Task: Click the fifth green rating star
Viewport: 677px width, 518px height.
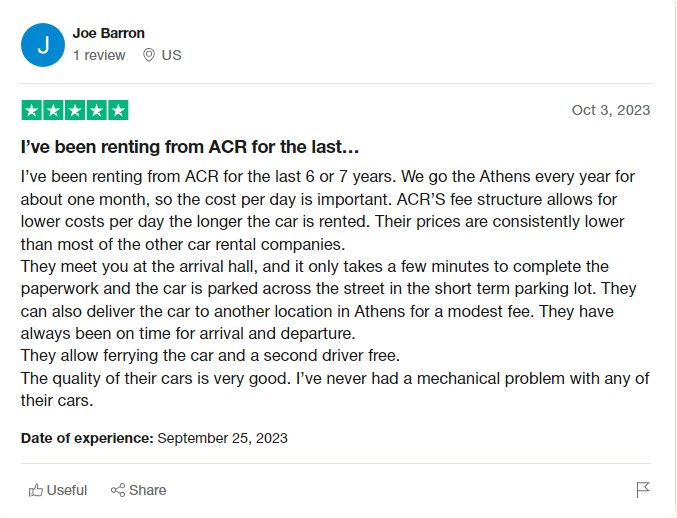Action: click(118, 111)
